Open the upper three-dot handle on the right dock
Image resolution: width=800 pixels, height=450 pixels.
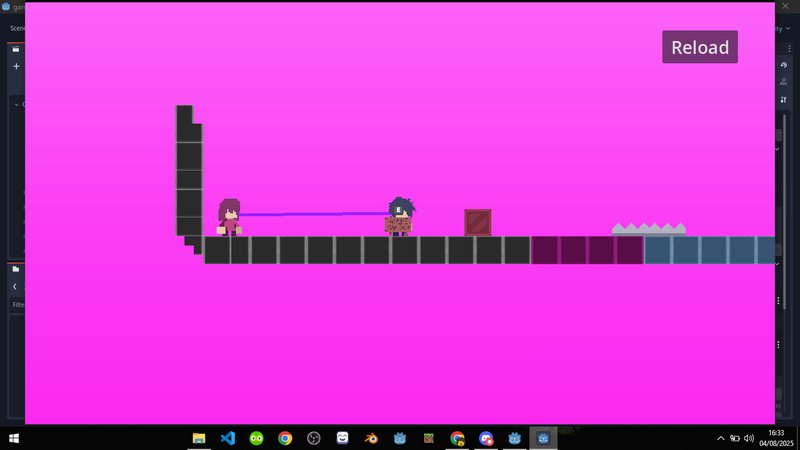[x=779, y=301]
